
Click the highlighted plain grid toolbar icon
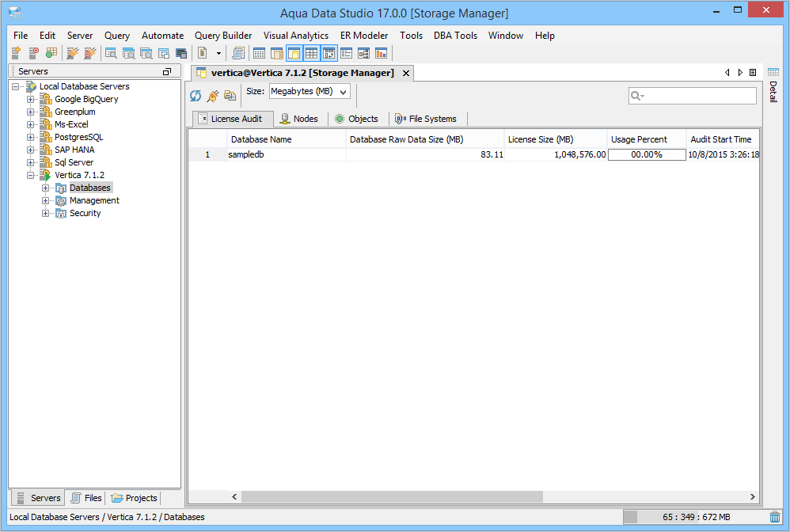click(311, 53)
